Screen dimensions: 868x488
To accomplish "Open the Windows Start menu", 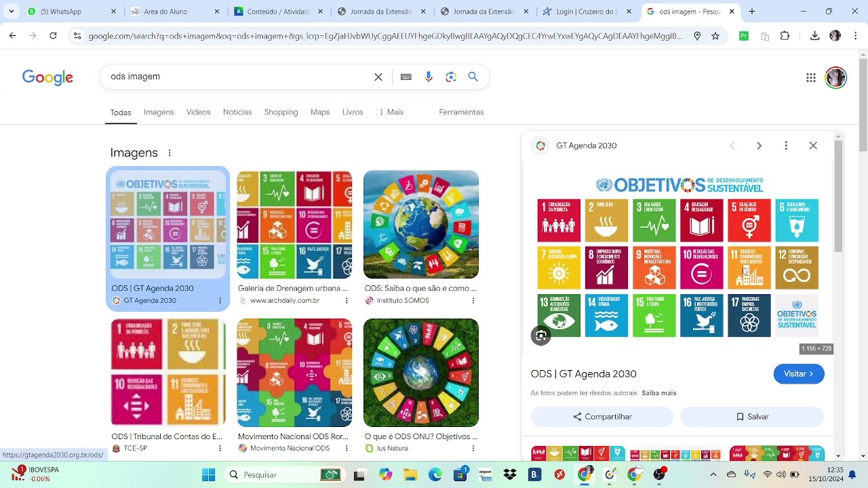I will (x=208, y=474).
